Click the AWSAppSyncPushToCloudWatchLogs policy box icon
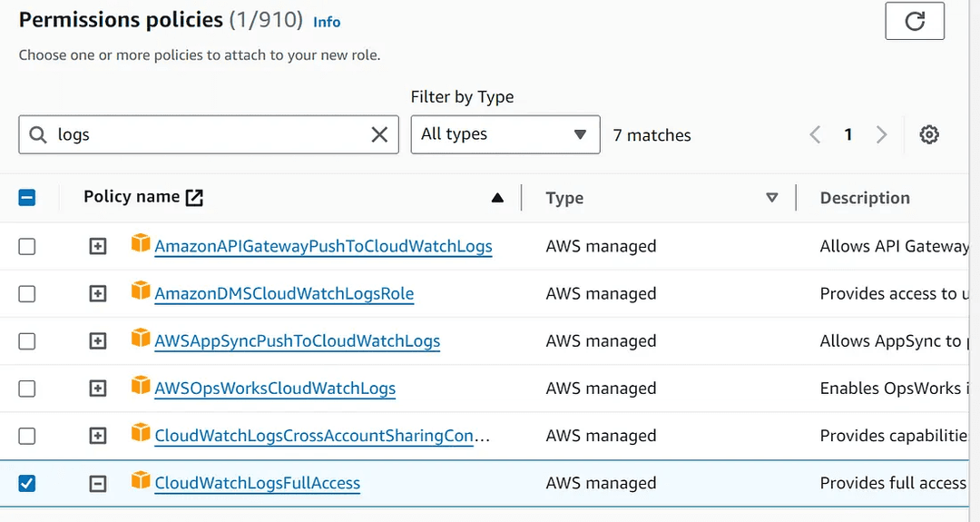 [141, 339]
